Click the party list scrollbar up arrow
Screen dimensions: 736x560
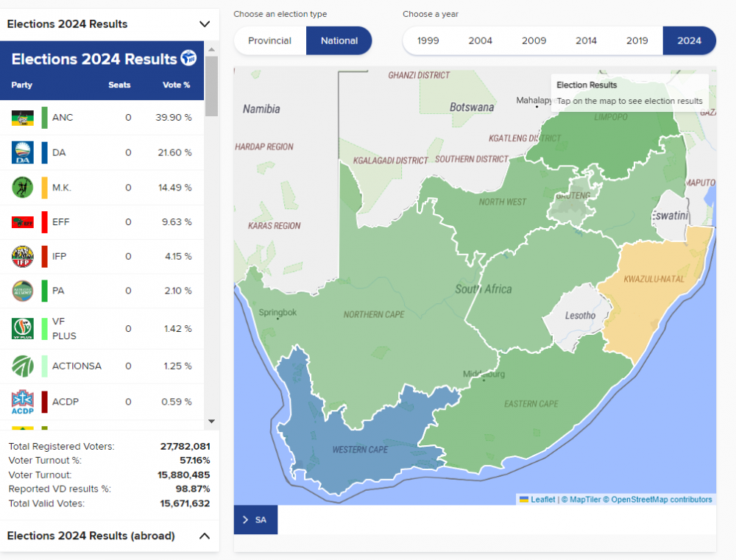point(212,49)
